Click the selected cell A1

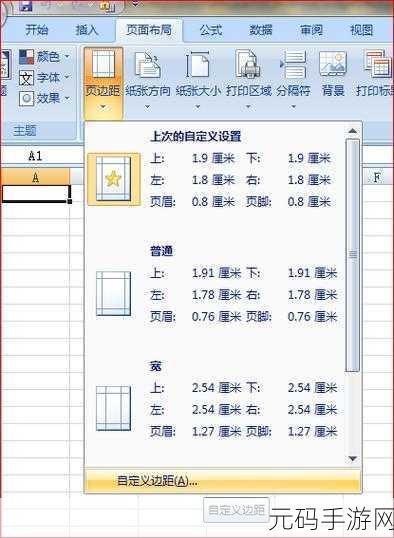pyautogui.click(x=36, y=194)
